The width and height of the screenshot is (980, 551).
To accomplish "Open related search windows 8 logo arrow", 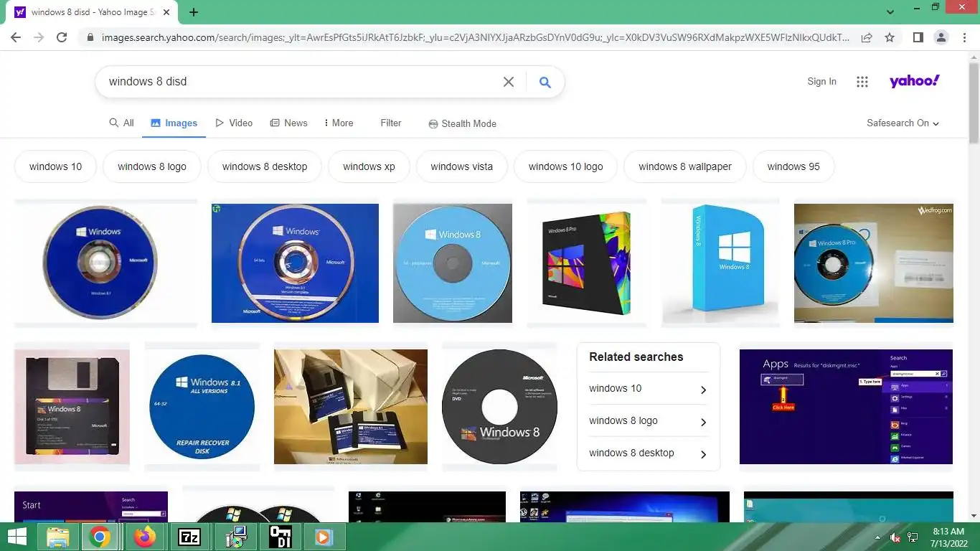I will click(x=703, y=422).
